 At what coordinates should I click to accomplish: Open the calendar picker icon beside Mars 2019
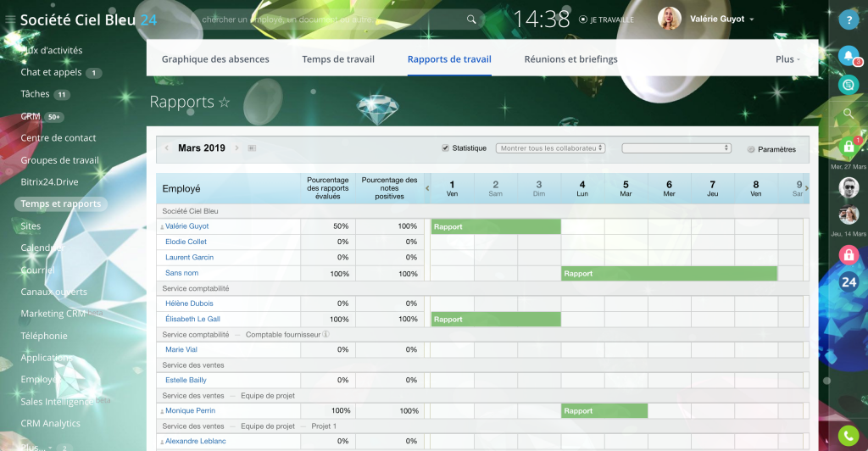coord(252,148)
